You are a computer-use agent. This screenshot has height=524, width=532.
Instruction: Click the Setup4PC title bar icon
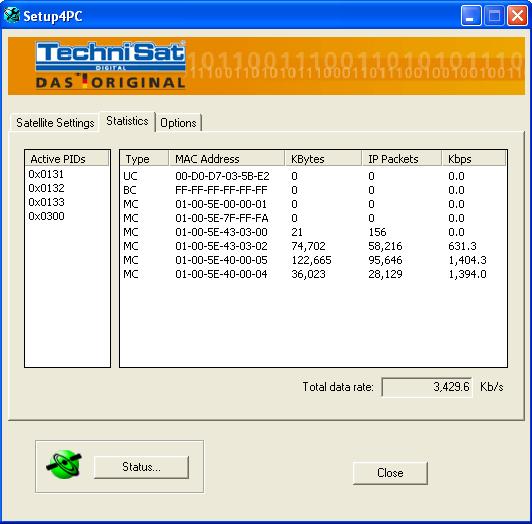coord(12,15)
